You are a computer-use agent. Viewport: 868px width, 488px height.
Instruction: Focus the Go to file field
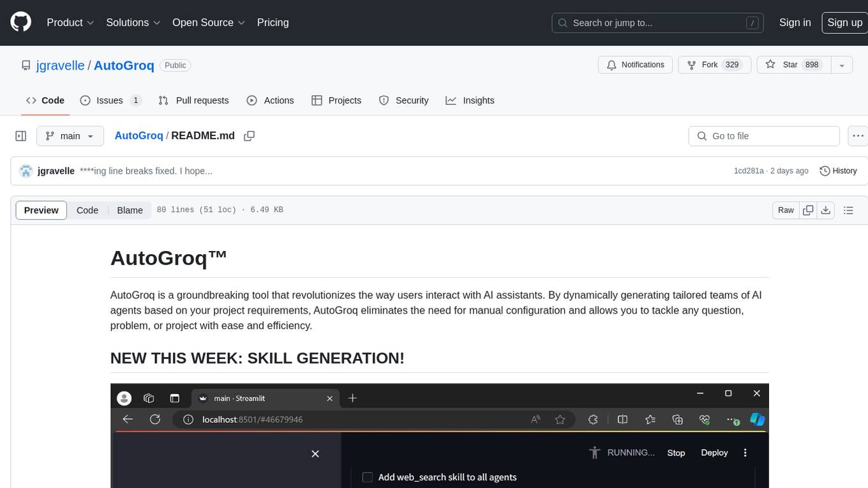click(x=764, y=136)
